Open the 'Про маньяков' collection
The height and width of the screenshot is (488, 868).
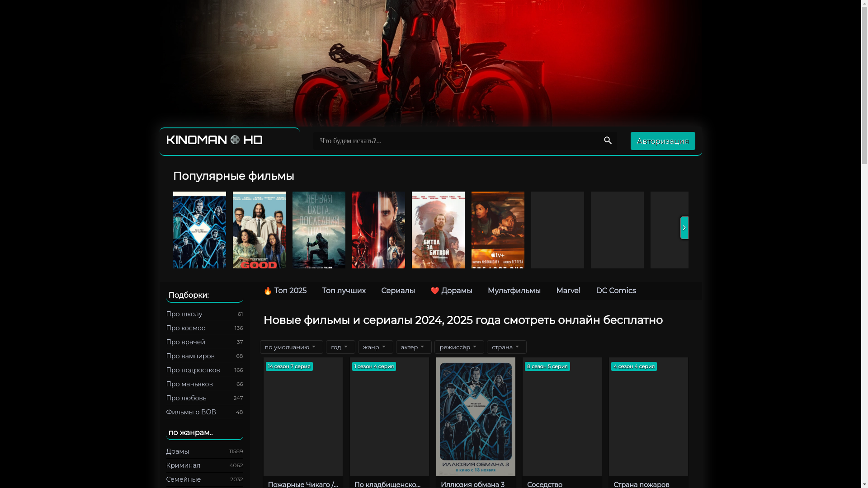tap(204, 384)
